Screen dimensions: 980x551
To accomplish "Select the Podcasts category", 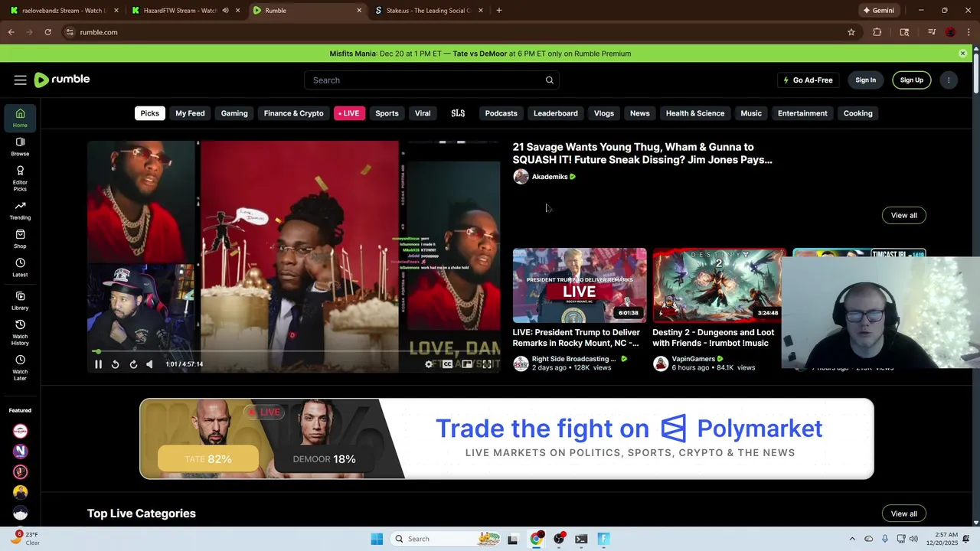I will pyautogui.click(x=501, y=113).
